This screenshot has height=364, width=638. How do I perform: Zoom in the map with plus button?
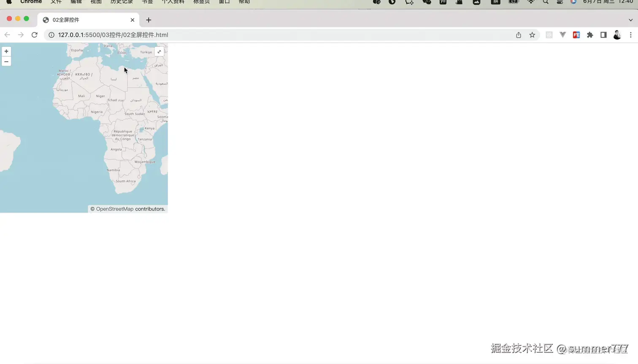(x=6, y=51)
